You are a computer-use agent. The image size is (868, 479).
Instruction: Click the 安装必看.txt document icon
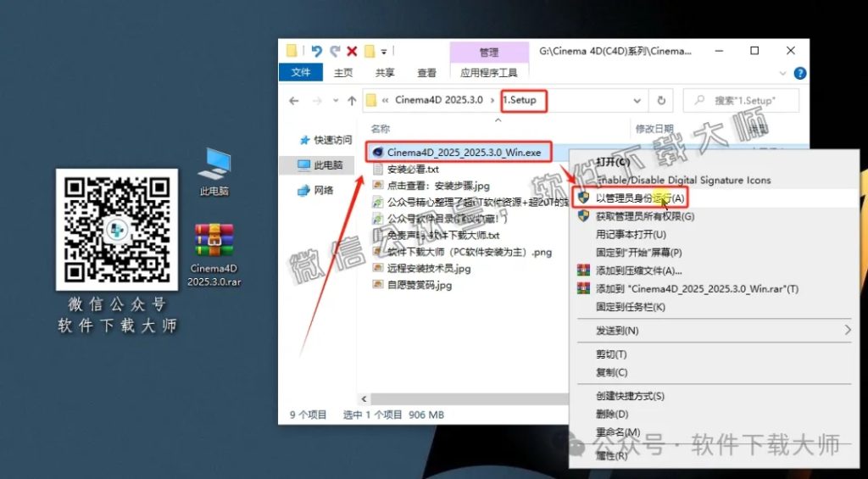(x=378, y=169)
